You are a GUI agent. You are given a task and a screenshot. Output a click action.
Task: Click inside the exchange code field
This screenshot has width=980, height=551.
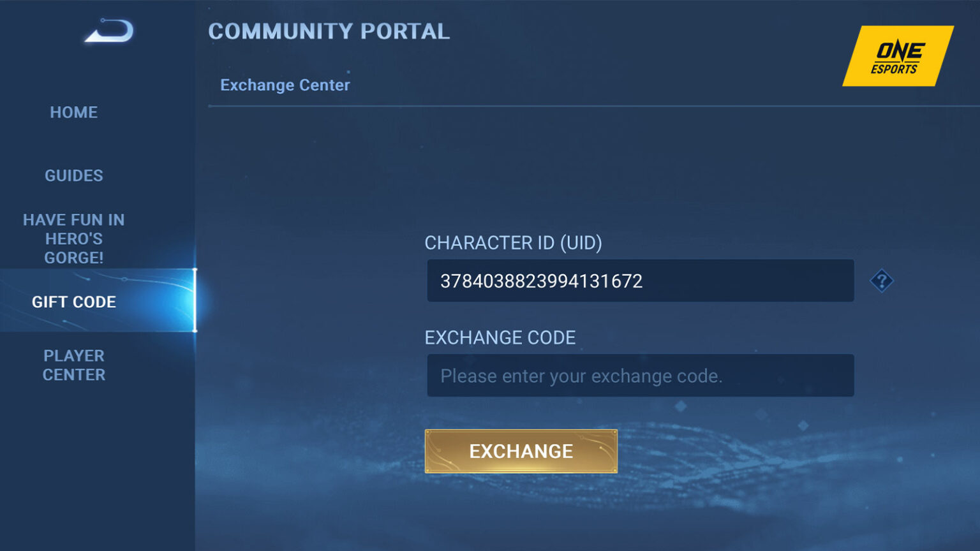640,375
